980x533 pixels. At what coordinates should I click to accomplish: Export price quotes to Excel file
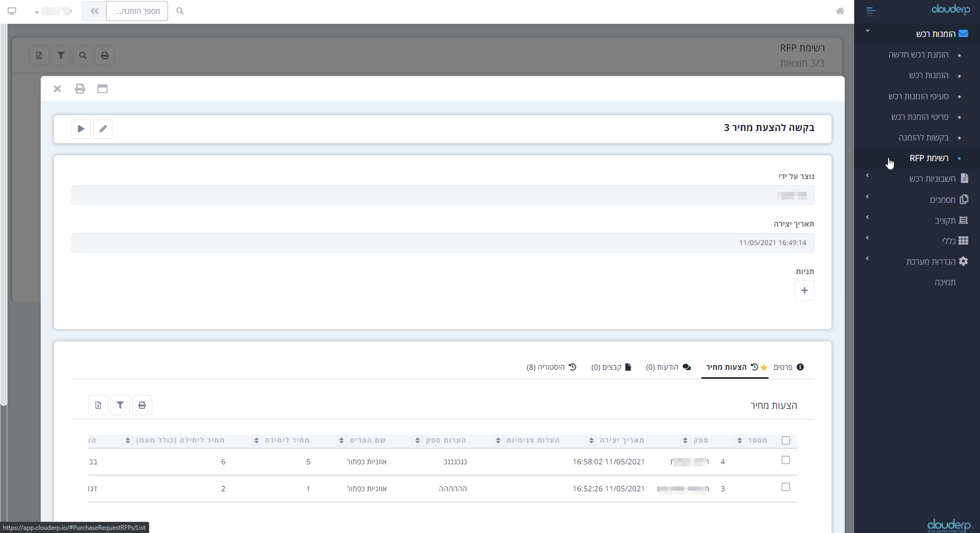click(x=98, y=405)
